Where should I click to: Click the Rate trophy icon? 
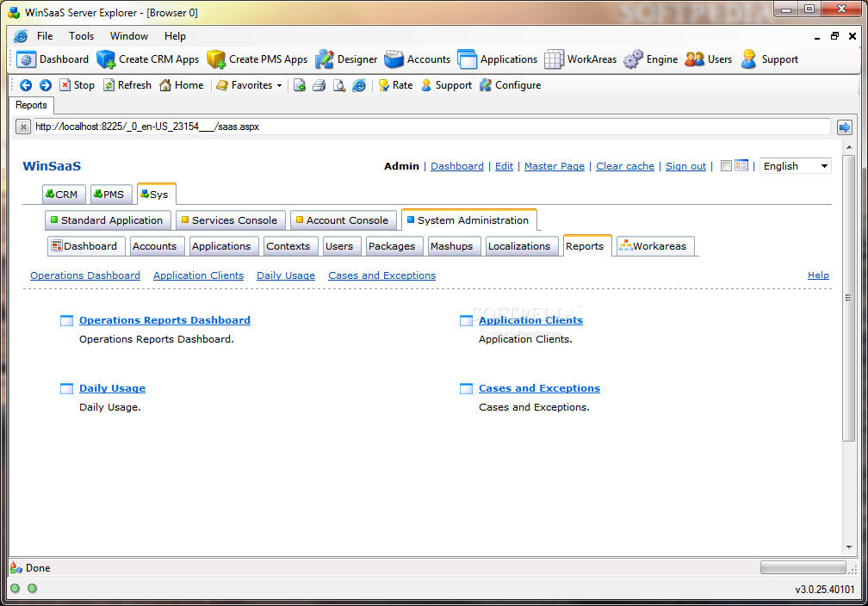[x=383, y=85]
